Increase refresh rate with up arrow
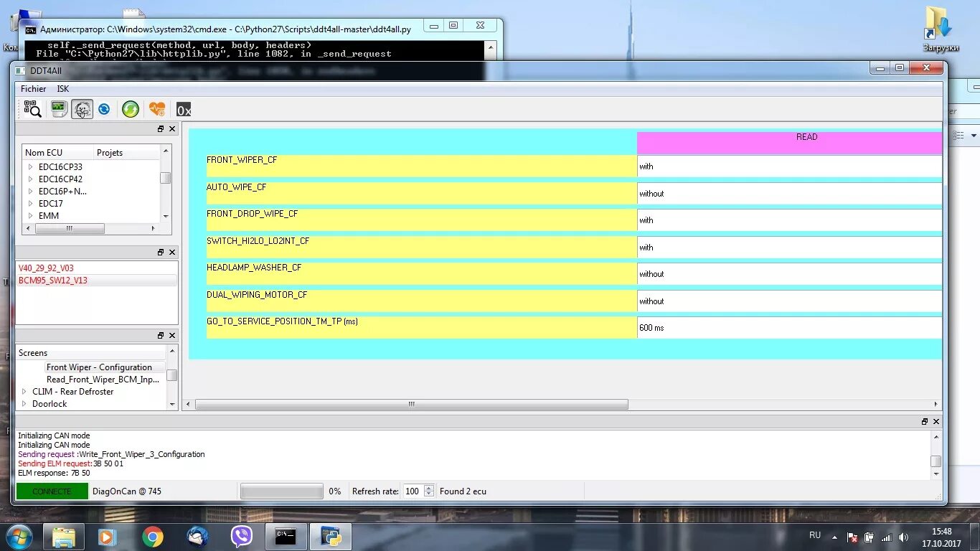This screenshot has width=980, height=551. pyautogui.click(x=429, y=488)
